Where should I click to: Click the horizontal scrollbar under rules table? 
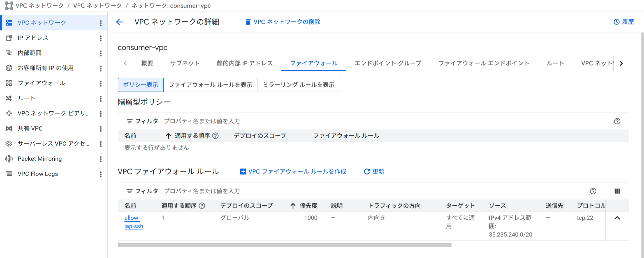(284, 245)
